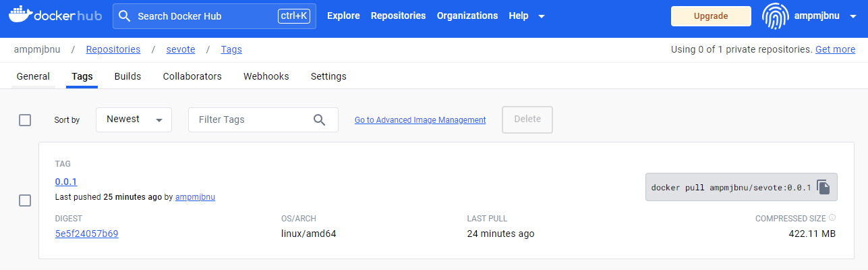Click the compressed size info icon
The image size is (868, 270).
(x=832, y=218)
